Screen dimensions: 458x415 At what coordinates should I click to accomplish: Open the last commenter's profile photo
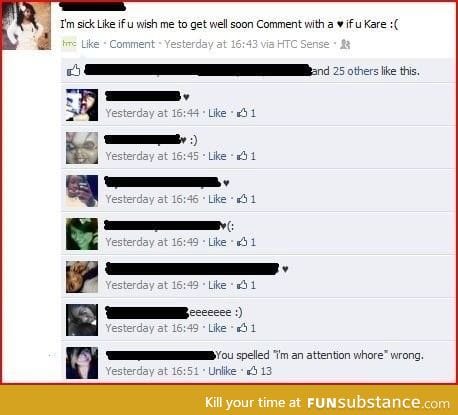tap(82, 363)
